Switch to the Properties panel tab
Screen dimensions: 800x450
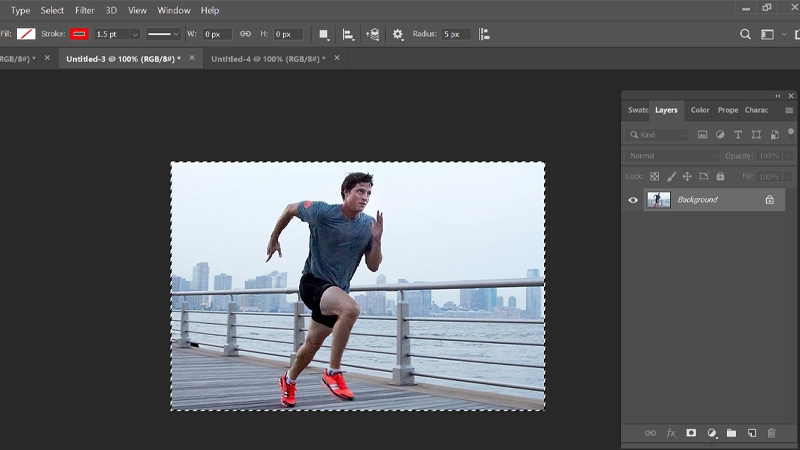[728, 110]
